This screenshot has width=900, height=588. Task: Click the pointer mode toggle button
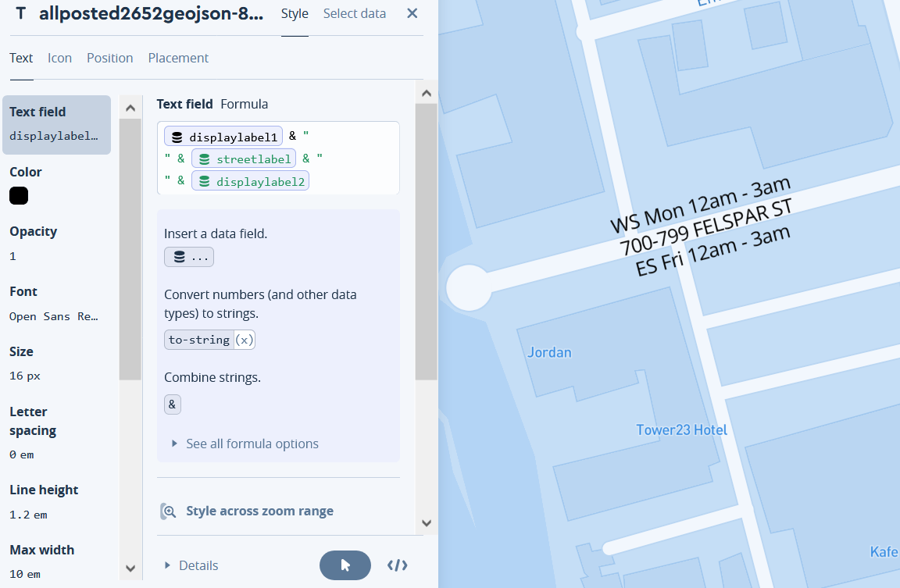[345, 565]
